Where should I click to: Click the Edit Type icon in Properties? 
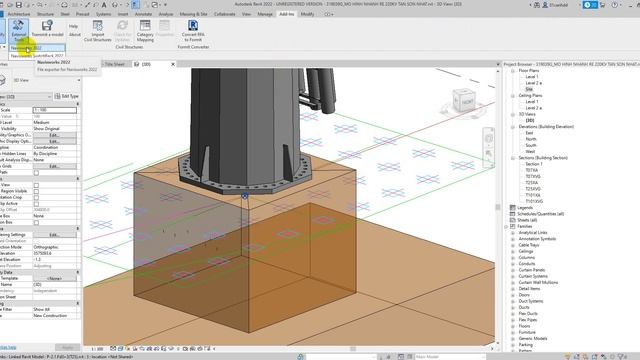click(x=58, y=96)
